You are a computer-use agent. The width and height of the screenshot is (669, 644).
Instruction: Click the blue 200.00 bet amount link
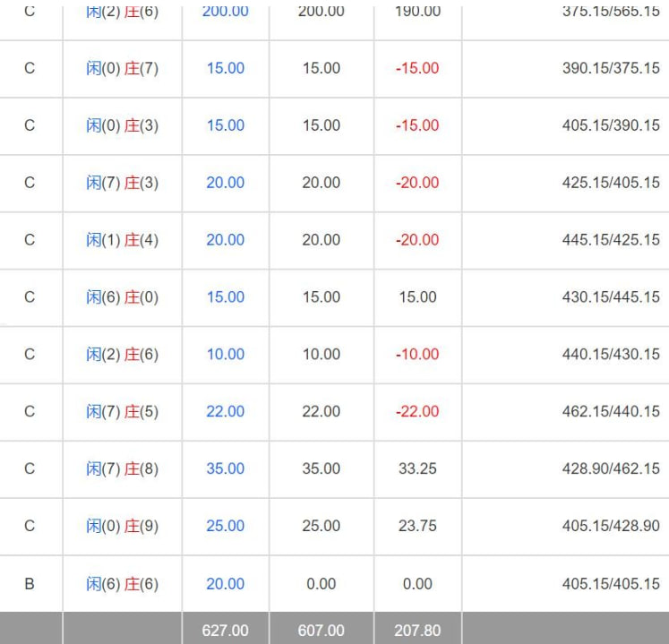(225, 12)
